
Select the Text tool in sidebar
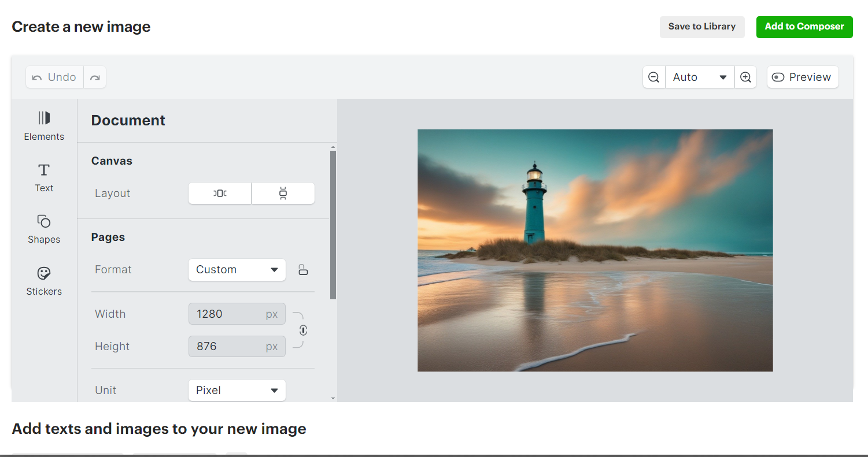[44, 170]
